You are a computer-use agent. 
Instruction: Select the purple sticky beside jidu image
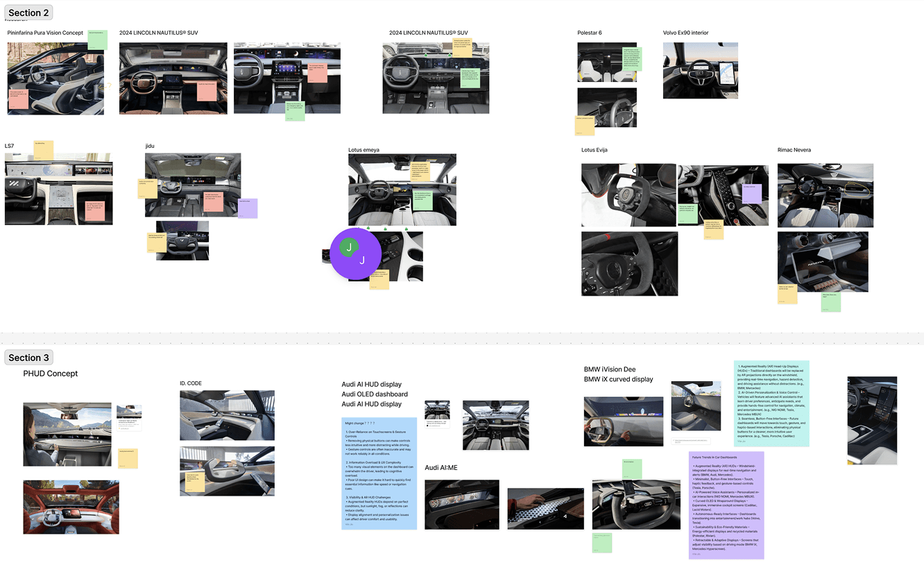[x=248, y=208]
